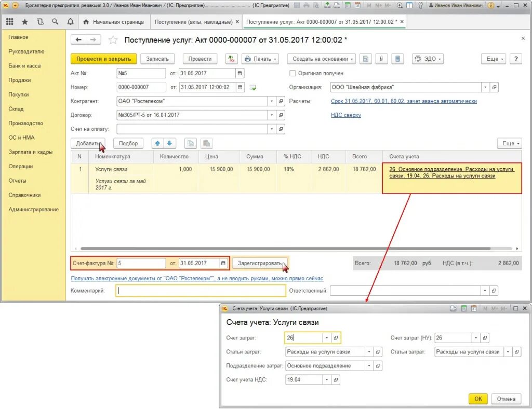
Task: Mark document as favorite with star near title
Action: tap(113, 40)
